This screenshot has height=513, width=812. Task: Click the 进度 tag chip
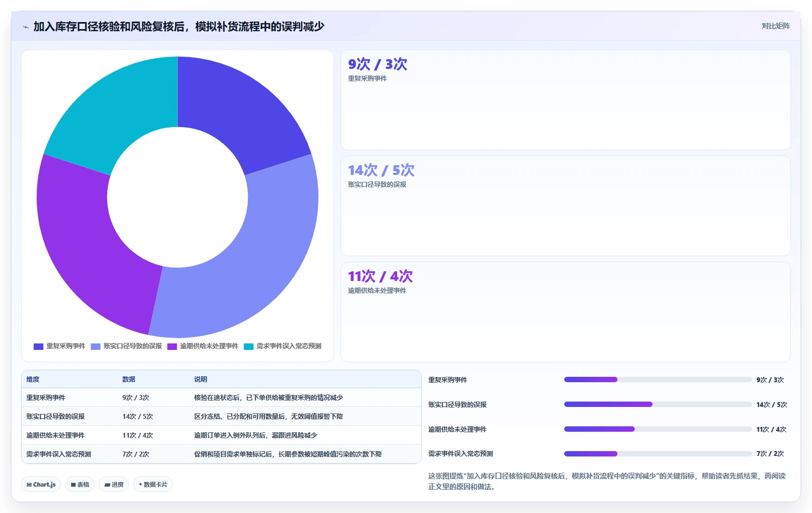114,484
